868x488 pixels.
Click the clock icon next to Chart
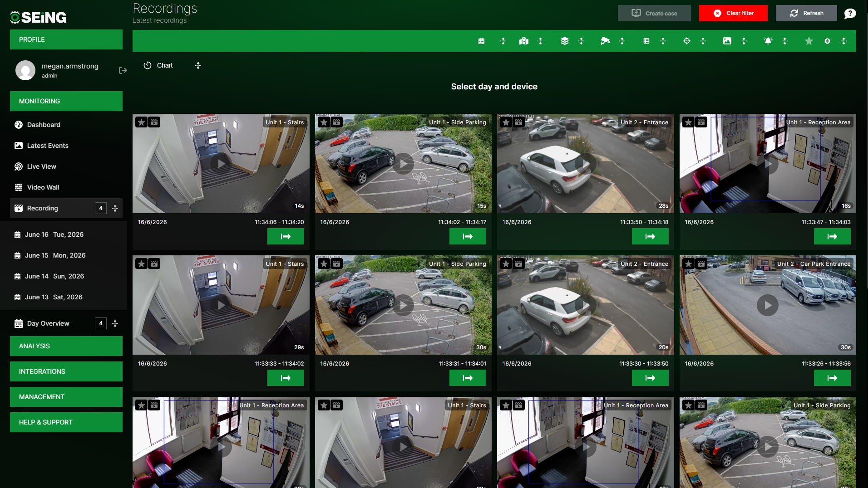tap(148, 65)
